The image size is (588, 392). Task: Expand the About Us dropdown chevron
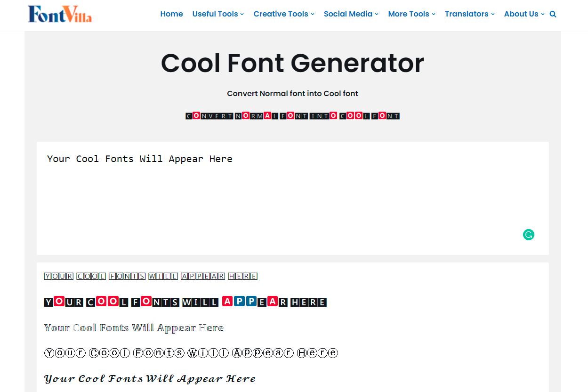(542, 15)
